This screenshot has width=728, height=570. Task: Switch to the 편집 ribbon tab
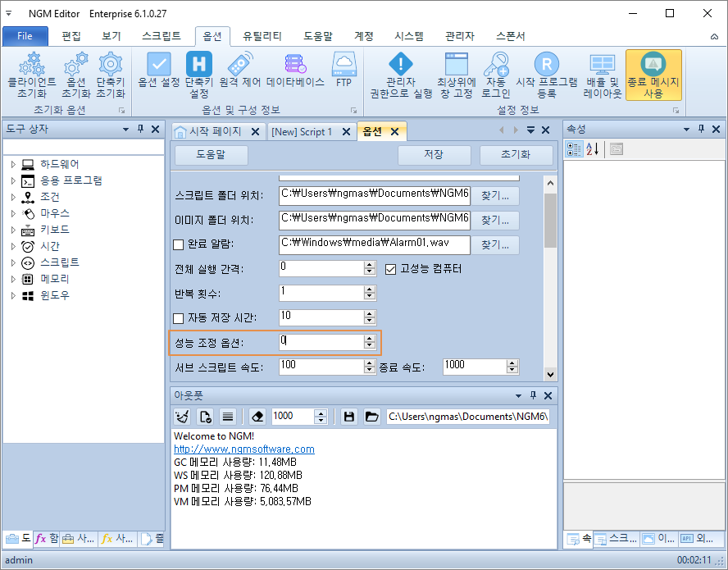pyautogui.click(x=71, y=36)
